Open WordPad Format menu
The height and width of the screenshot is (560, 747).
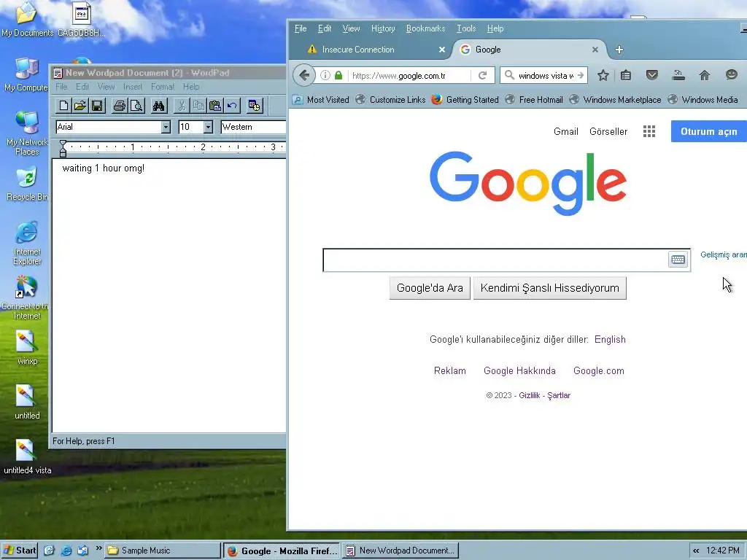(x=163, y=87)
